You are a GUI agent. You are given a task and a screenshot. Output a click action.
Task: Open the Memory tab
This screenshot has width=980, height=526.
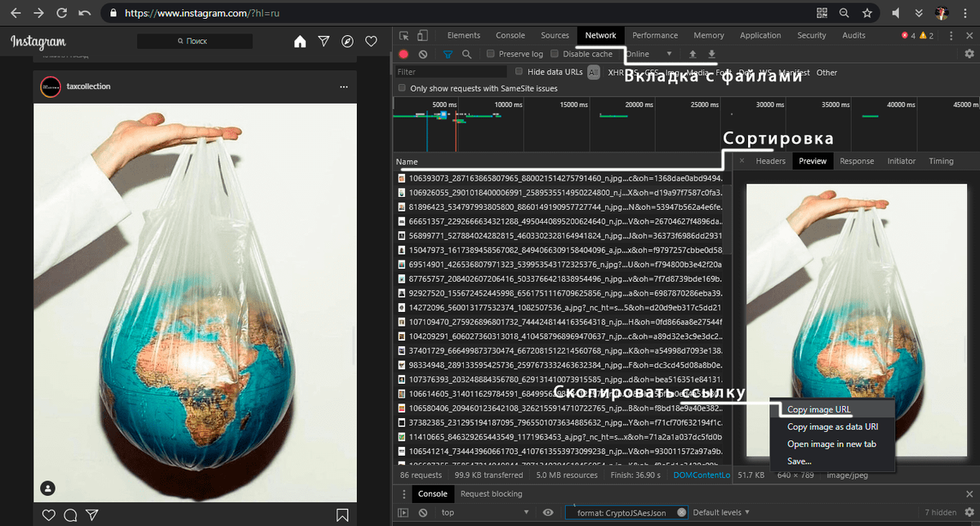coord(709,35)
